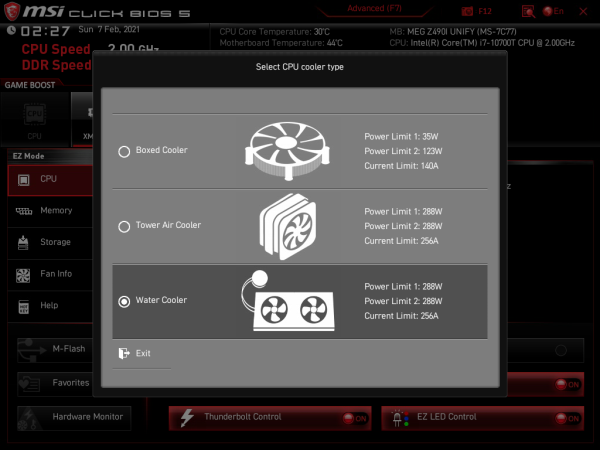Open the Help section
This screenshot has height=450, width=600.
(x=50, y=306)
